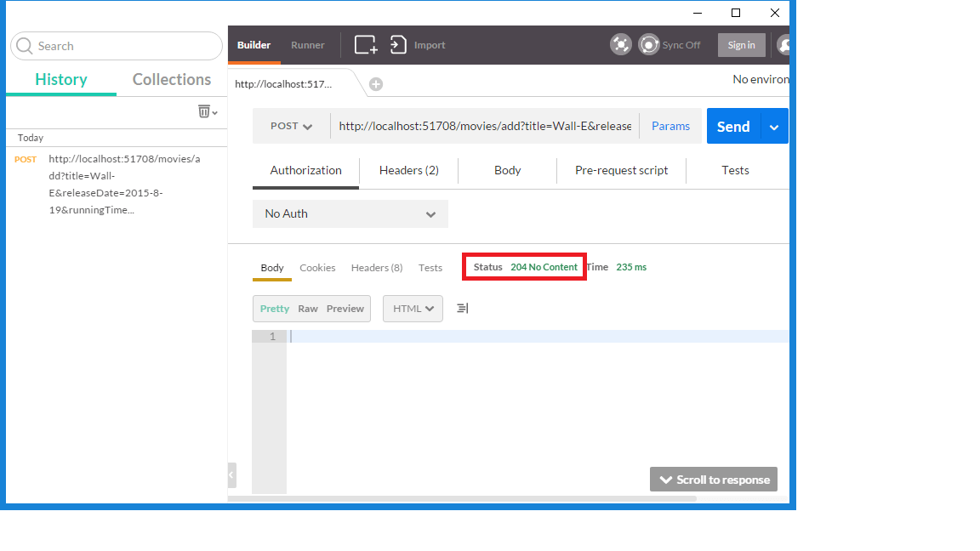The height and width of the screenshot is (551, 980).
Task: Open the No Auth authorization dropdown
Action: click(350, 213)
